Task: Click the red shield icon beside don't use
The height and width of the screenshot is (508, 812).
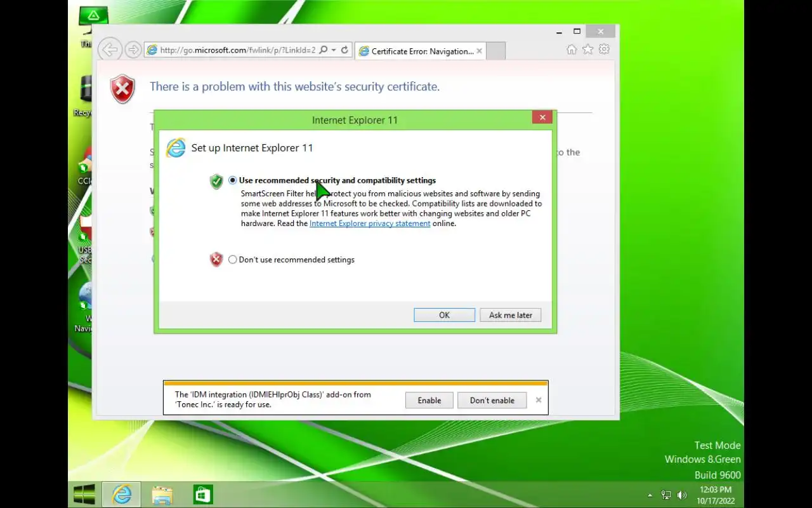Action: [x=216, y=259]
